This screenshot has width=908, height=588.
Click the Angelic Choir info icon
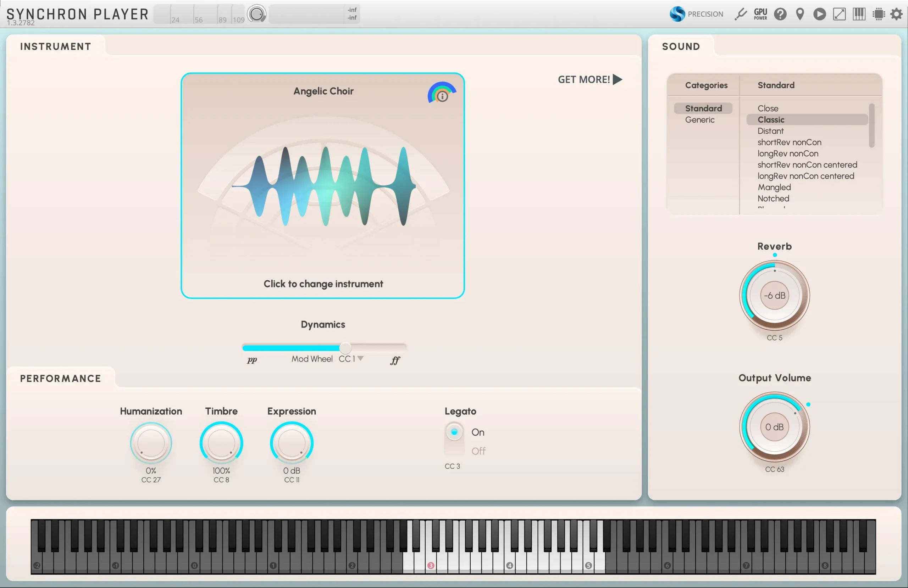point(442,96)
